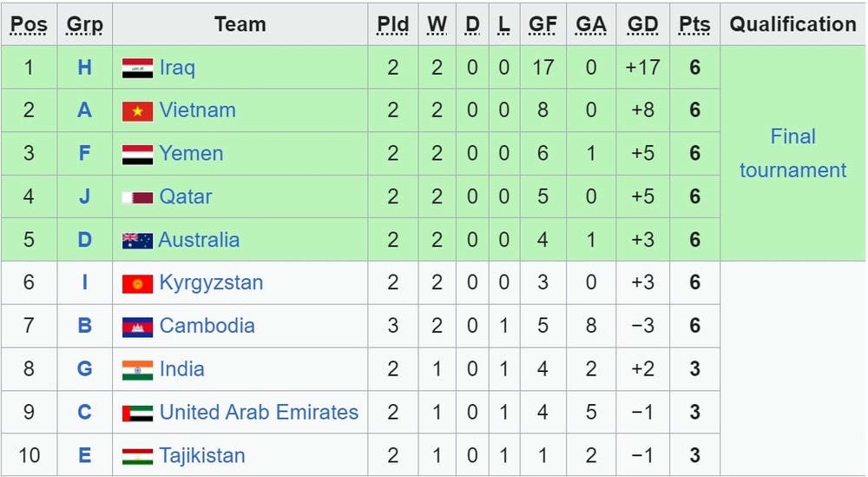This screenshot has width=868, height=477.
Task: Click the Iraq flag icon
Action: 137,68
